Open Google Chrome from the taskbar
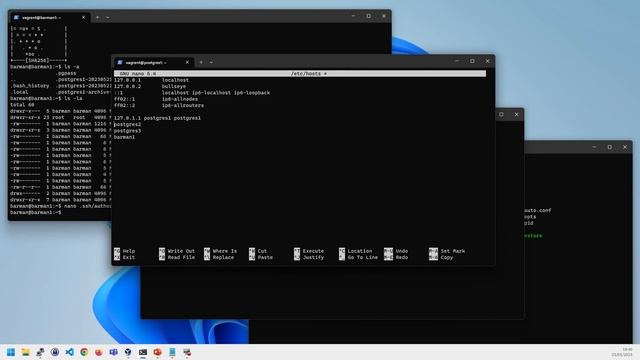The width and height of the screenshot is (640, 360). tap(84, 352)
